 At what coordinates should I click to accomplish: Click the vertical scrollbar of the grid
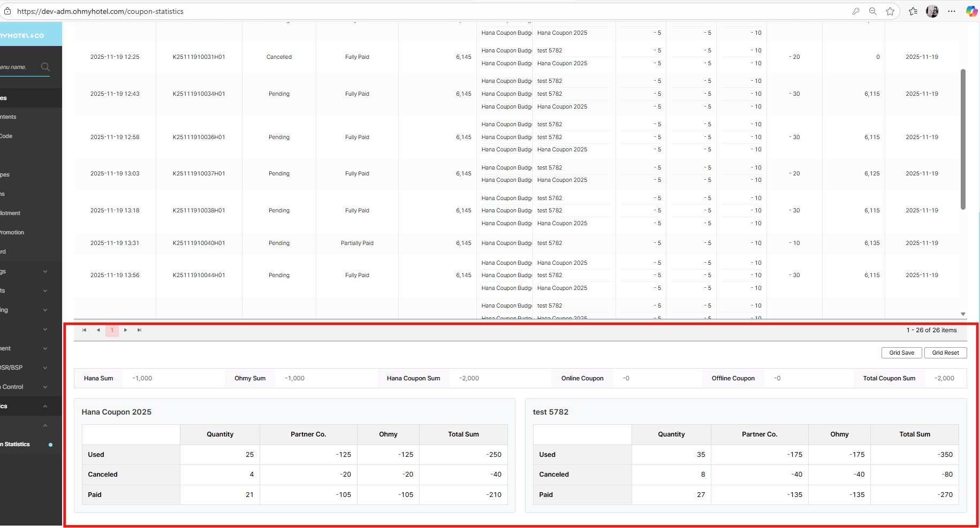point(963,139)
